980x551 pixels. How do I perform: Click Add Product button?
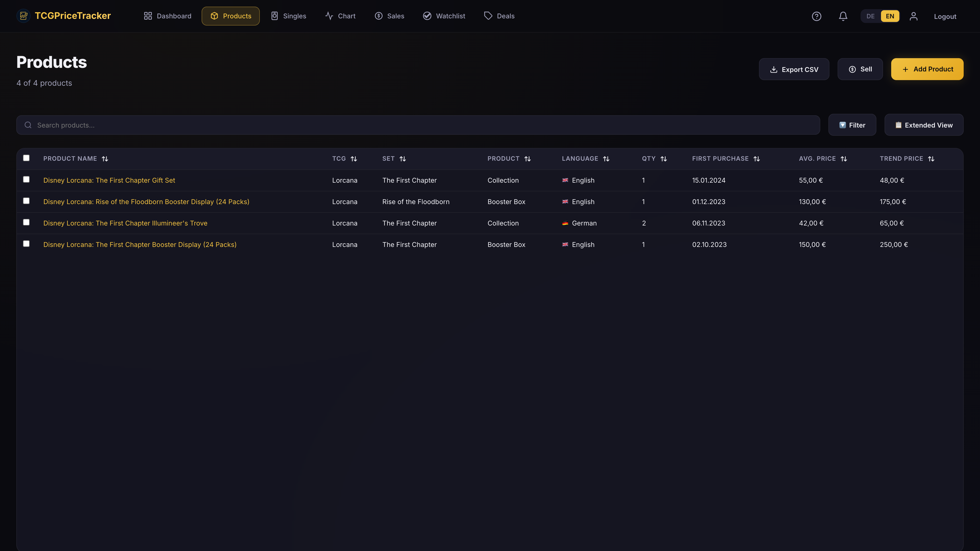click(x=927, y=69)
